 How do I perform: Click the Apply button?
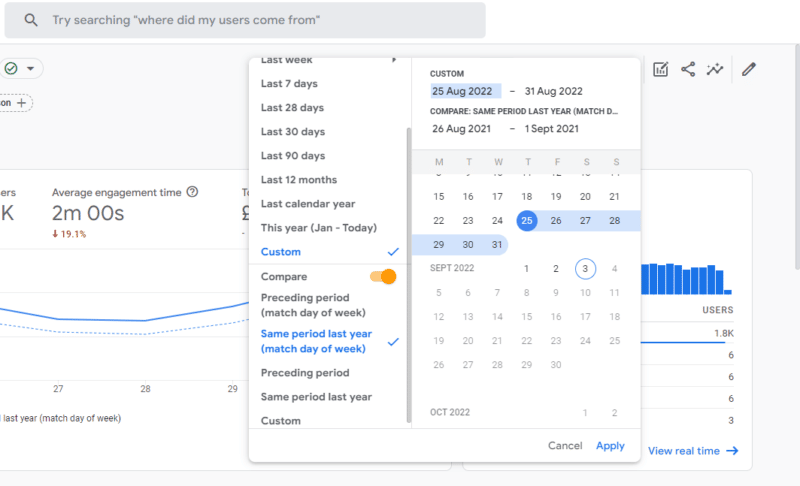coord(610,446)
